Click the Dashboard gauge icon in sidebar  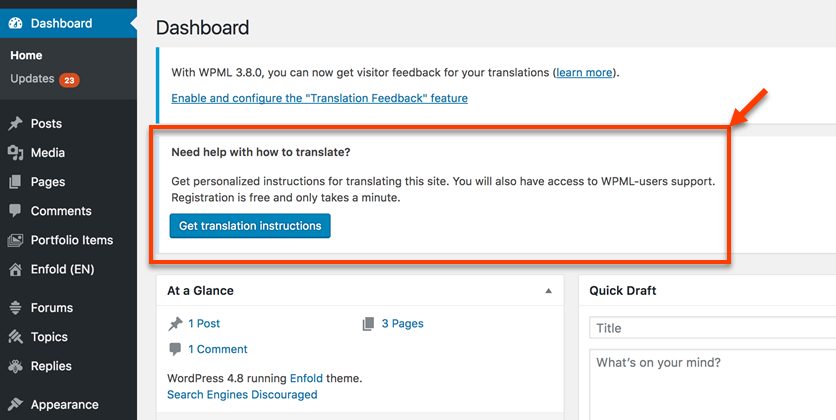[15, 23]
